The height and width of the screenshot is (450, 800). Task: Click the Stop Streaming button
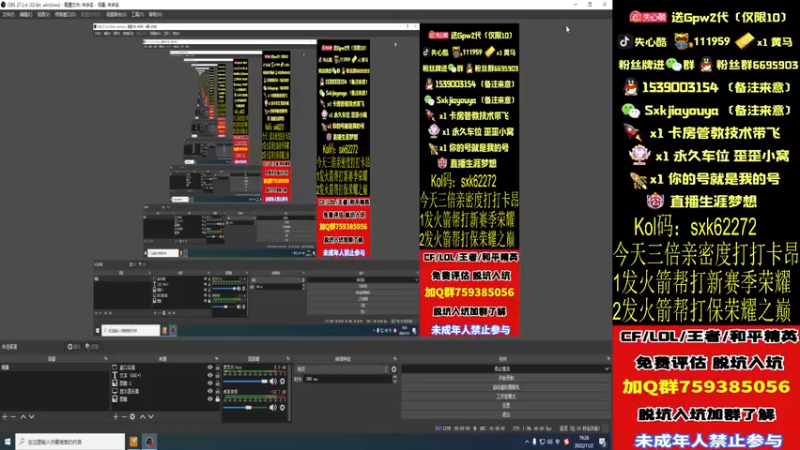[x=502, y=369]
